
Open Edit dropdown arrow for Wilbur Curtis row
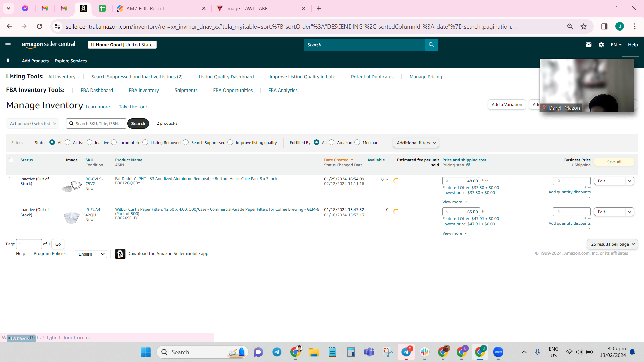(x=630, y=212)
